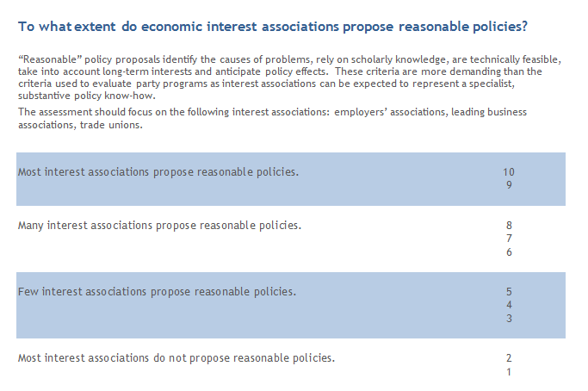This screenshot has height=391, width=588.
Task: Click the sentence 'The assessment should focus on'
Action: (x=272, y=118)
